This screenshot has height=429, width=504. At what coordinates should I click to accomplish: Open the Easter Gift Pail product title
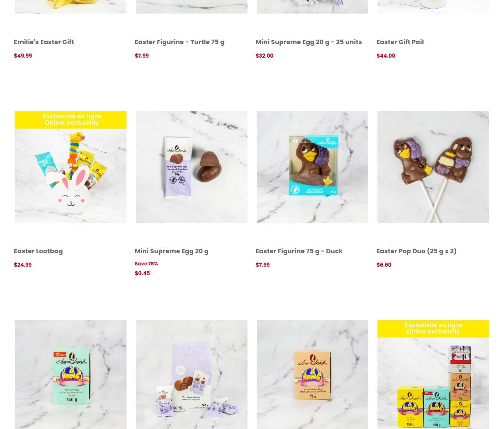pyautogui.click(x=400, y=42)
